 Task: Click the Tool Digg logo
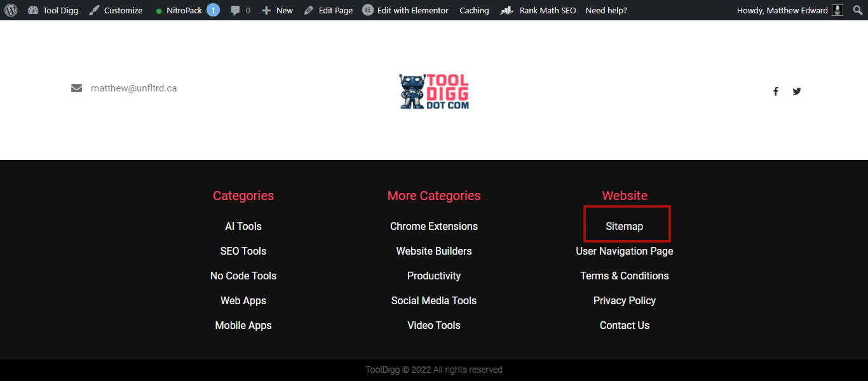(434, 91)
